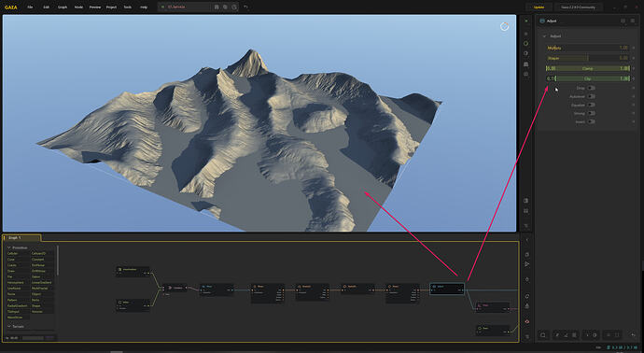Toggle the Invert switch
The image size is (644, 353).
pos(591,121)
